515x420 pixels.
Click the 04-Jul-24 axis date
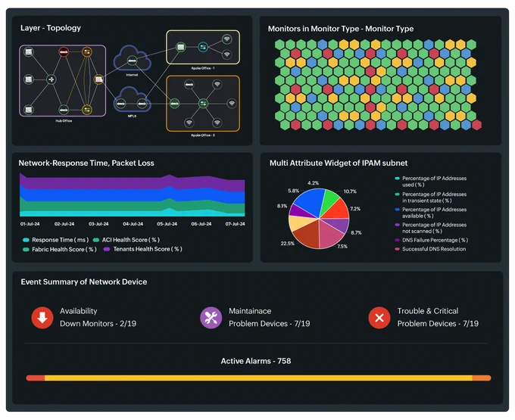tap(133, 224)
